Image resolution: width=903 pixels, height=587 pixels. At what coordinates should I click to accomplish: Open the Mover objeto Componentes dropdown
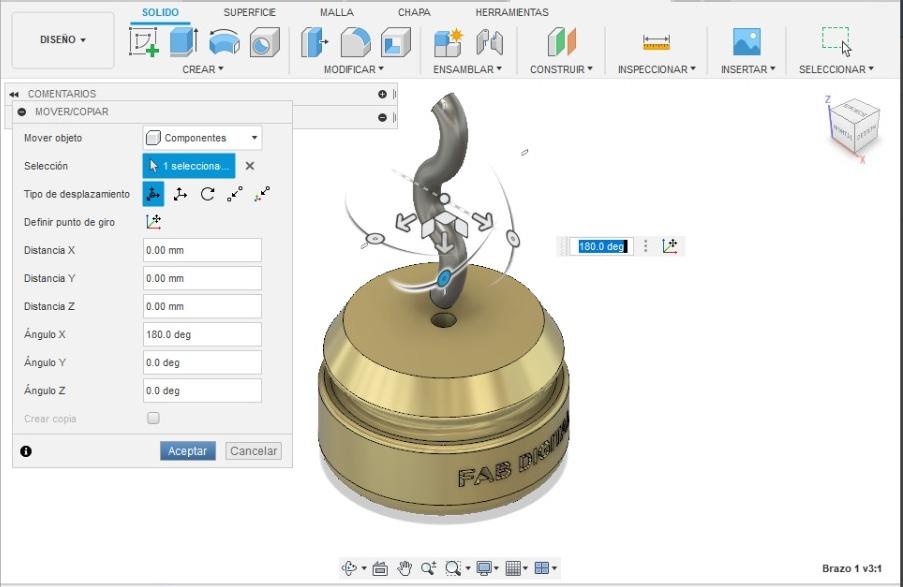click(202, 138)
